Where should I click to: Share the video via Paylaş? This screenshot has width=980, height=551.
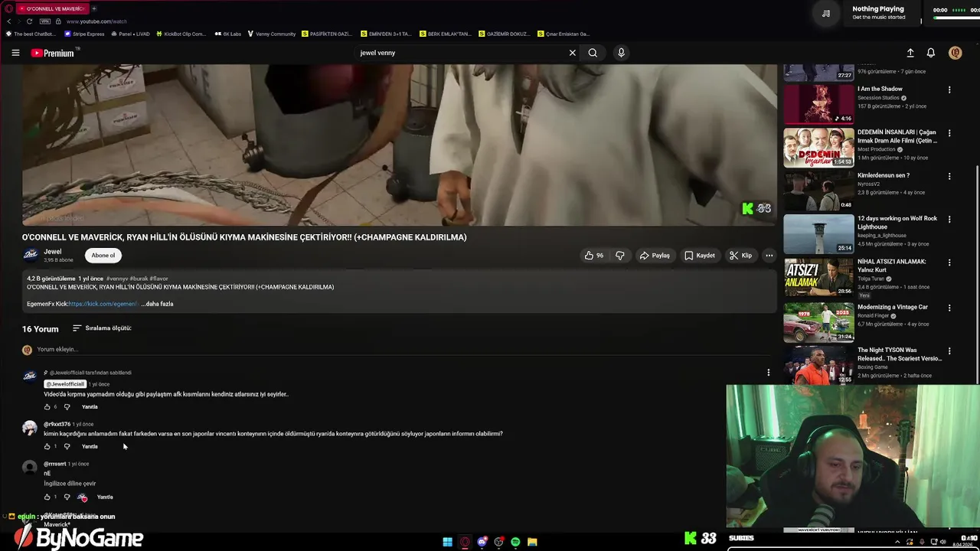(x=655, y=256)
